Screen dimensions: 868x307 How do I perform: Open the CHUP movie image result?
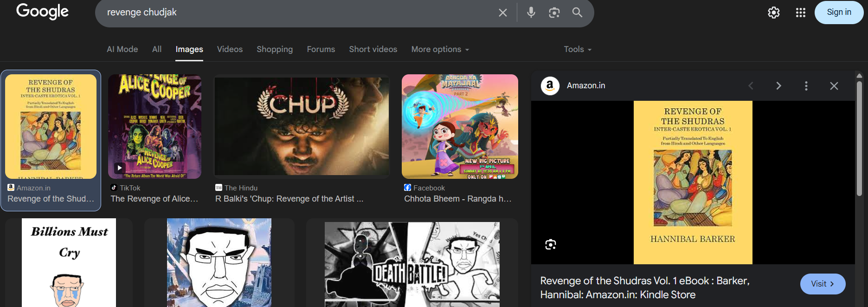coord(302,126)
